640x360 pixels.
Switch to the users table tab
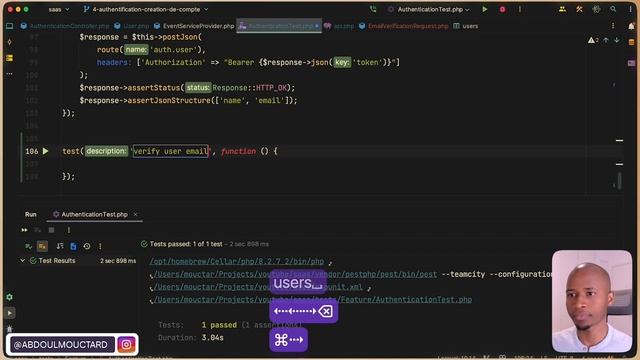tap(466, 26)
